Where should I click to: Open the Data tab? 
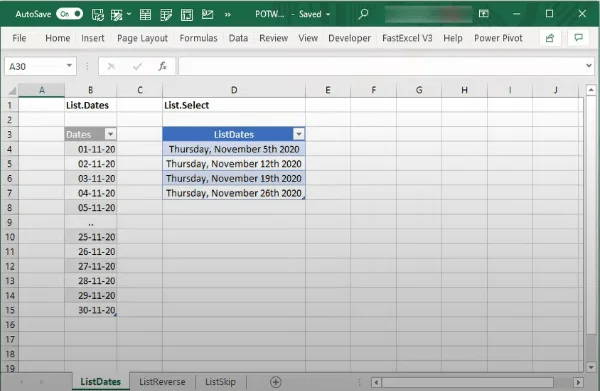238,38
